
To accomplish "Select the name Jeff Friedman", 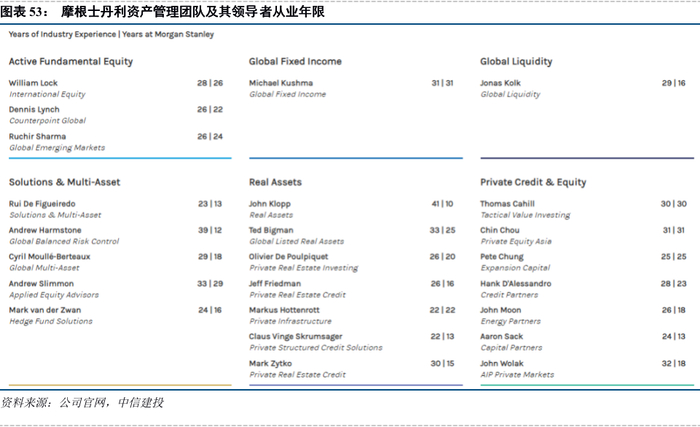I will 275,284.
